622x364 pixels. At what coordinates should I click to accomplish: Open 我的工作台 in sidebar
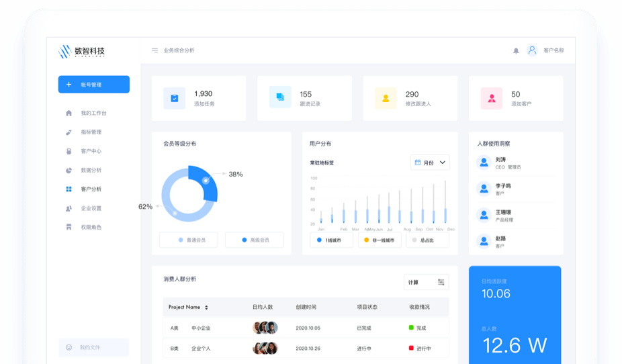[93, 113]
